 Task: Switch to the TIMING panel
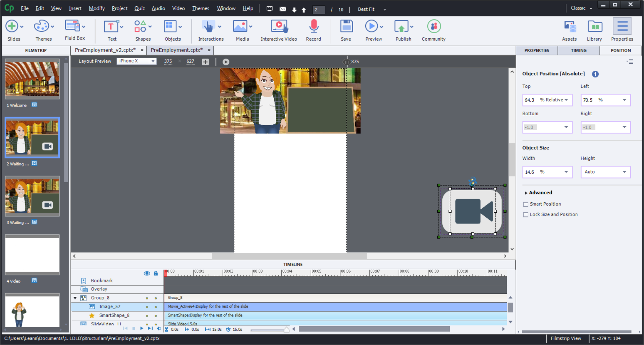[x=578, y=50]
